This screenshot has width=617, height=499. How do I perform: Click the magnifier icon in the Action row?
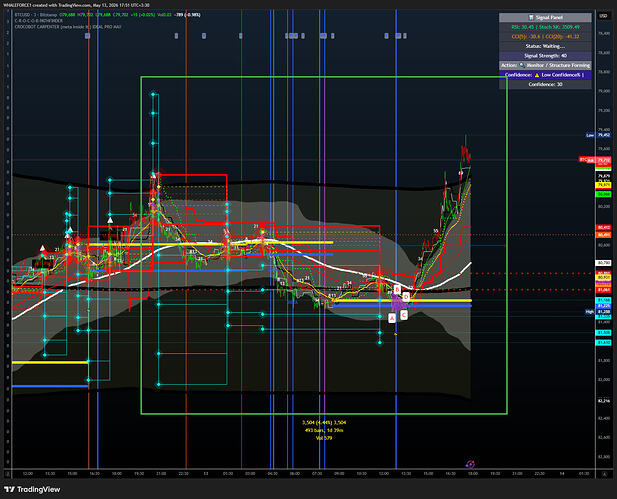coord(522,65)
